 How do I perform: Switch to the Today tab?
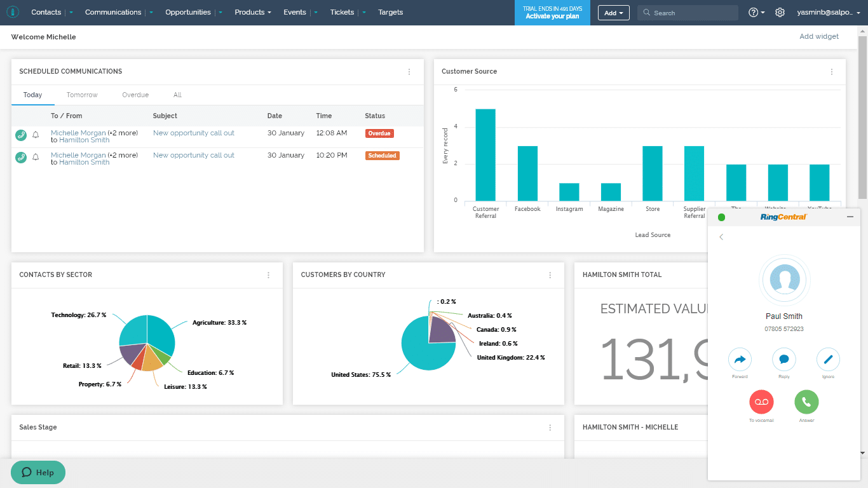[x=33, y=95]
